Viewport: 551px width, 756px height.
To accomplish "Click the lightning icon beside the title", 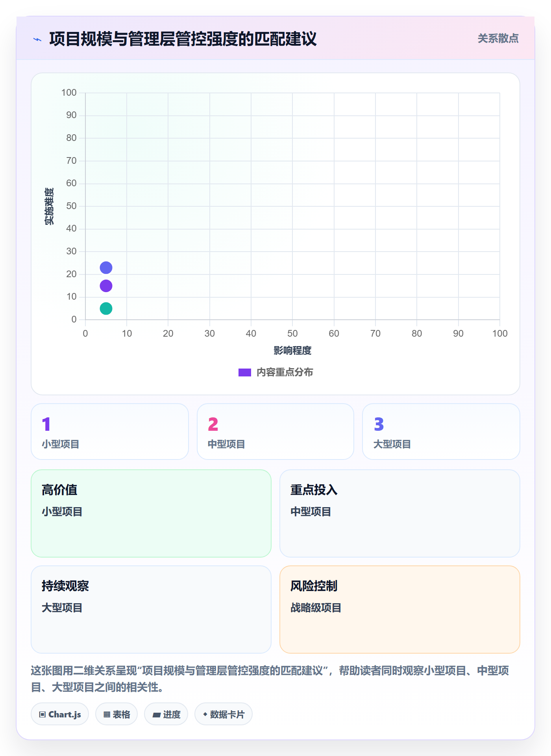I will pos(37,39).
